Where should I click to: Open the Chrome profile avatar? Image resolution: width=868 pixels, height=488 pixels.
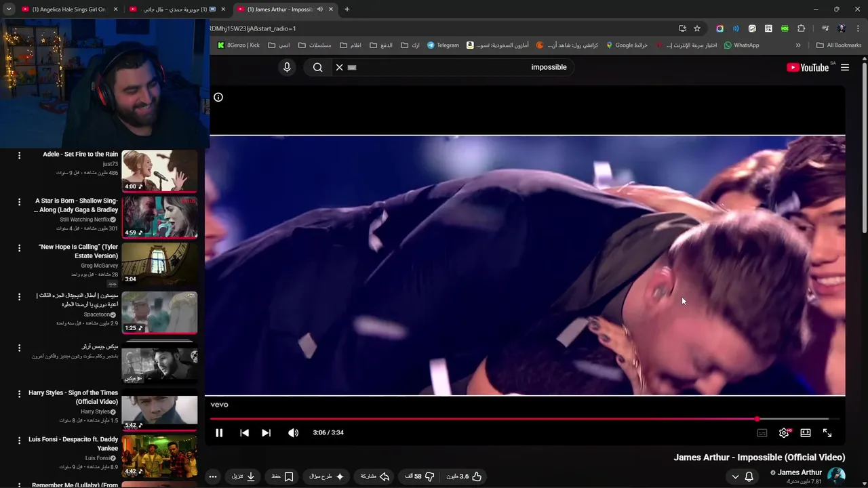[x=842, y=28]
